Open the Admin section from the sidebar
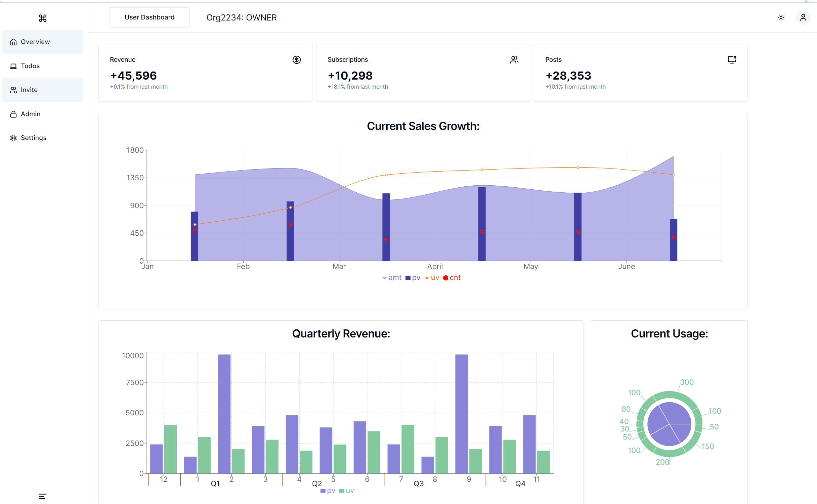 pyautogui.click(x=31, y=114)
